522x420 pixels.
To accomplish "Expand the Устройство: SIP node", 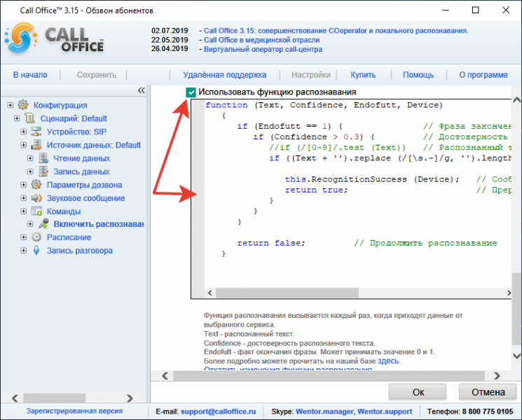I will coord(24,132).
